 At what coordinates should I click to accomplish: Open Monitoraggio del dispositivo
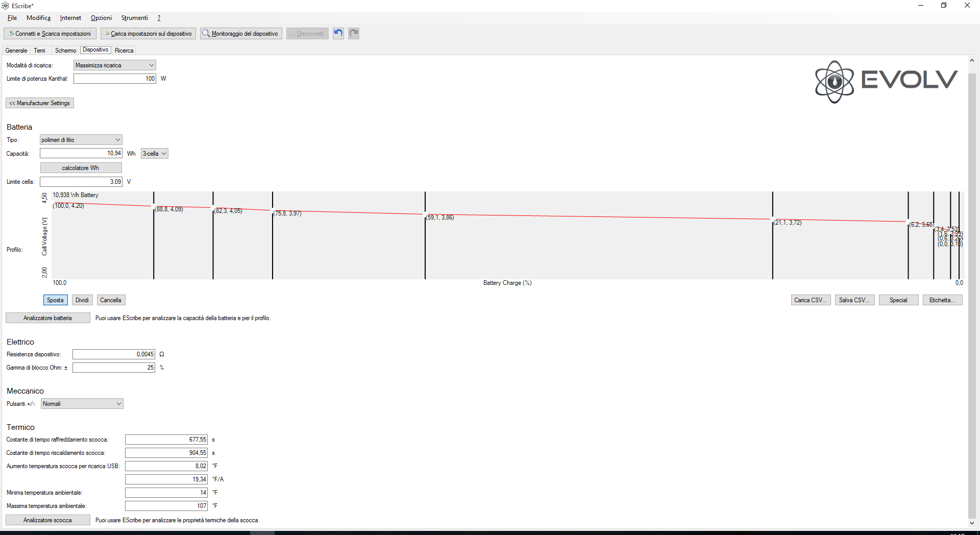(x=241, y=34)
